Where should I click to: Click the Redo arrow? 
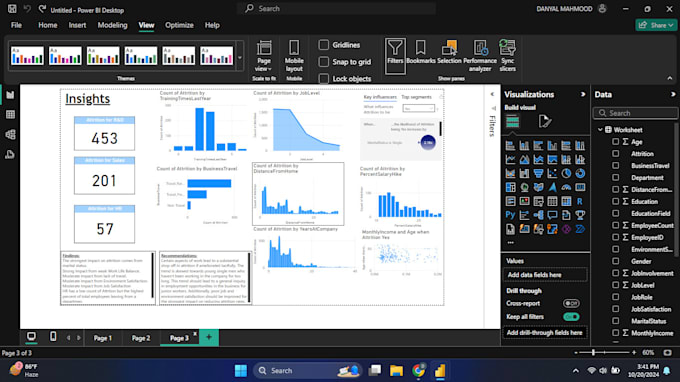(x=42, y=9)
